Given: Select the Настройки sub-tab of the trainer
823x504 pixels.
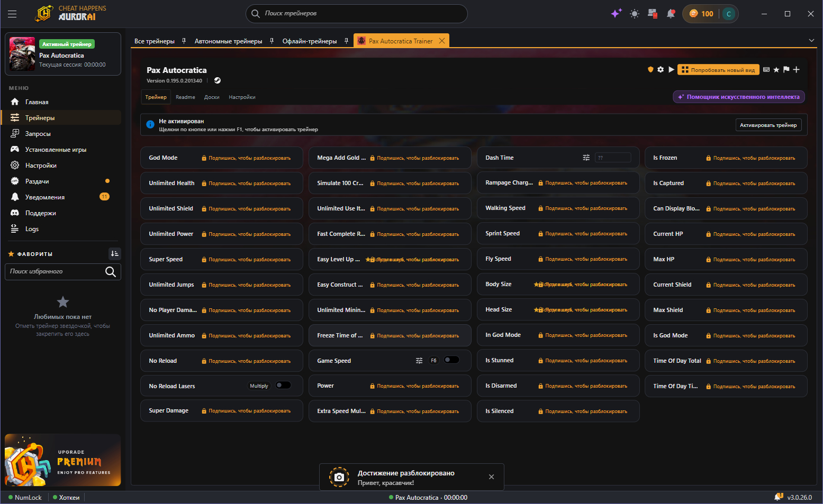Looking at the screenshot, I should pos(242,97).
